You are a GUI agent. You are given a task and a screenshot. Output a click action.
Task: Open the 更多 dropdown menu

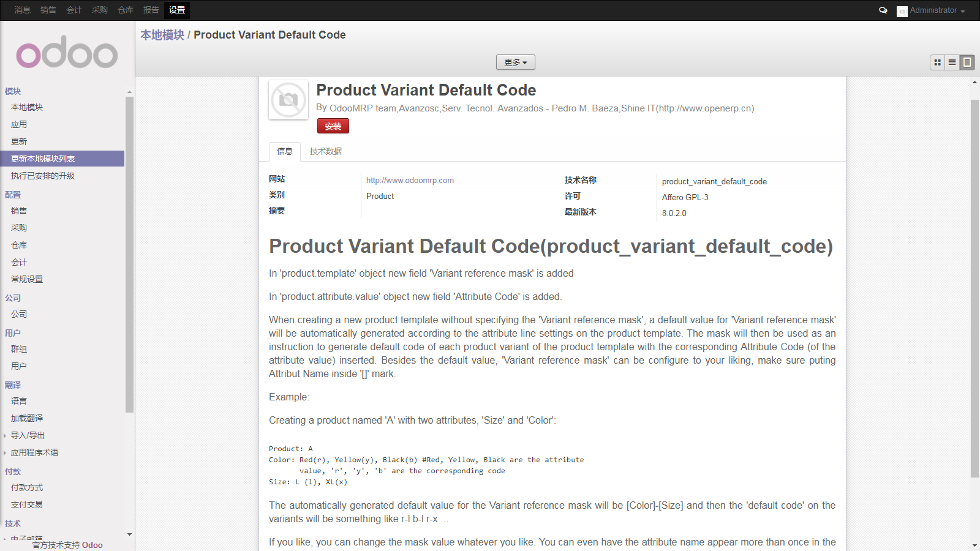tap(516, 62)
